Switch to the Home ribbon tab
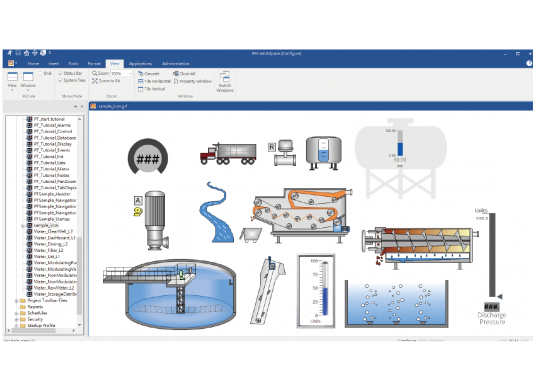The width and height of the screenshot is (536, 390). (33, 64)
